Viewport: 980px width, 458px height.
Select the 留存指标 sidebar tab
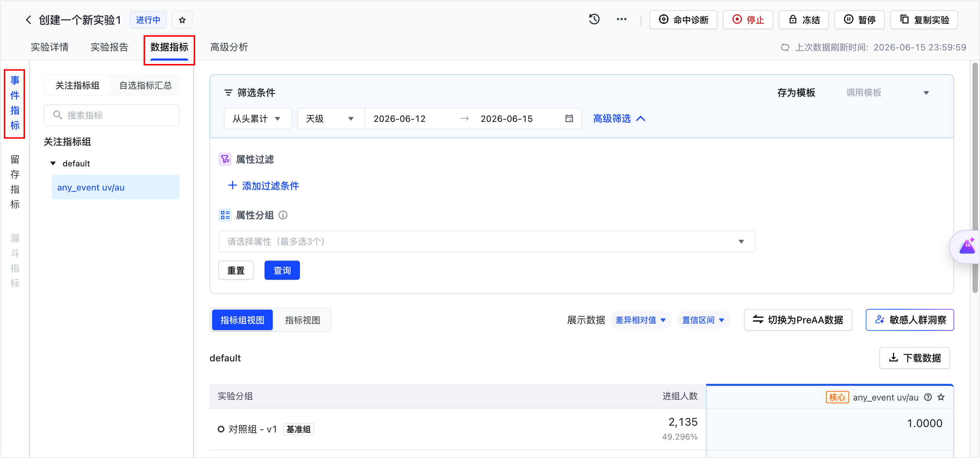point(15,182)
